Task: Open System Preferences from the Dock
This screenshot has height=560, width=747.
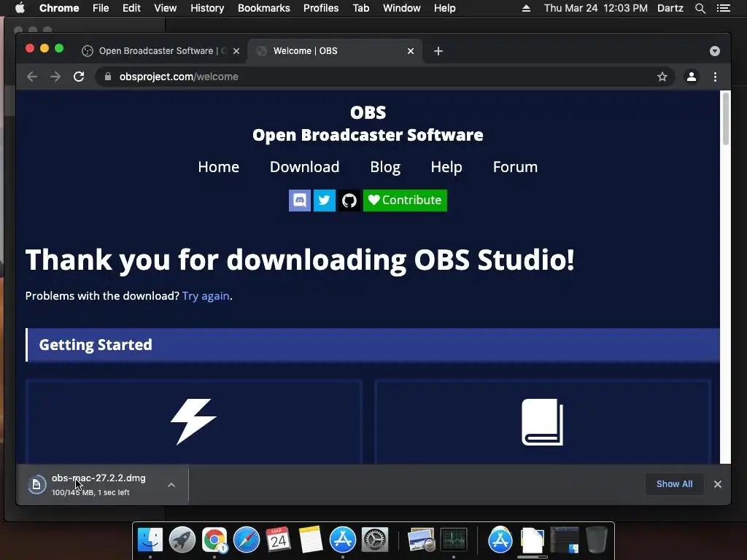Action: point(375,540)
